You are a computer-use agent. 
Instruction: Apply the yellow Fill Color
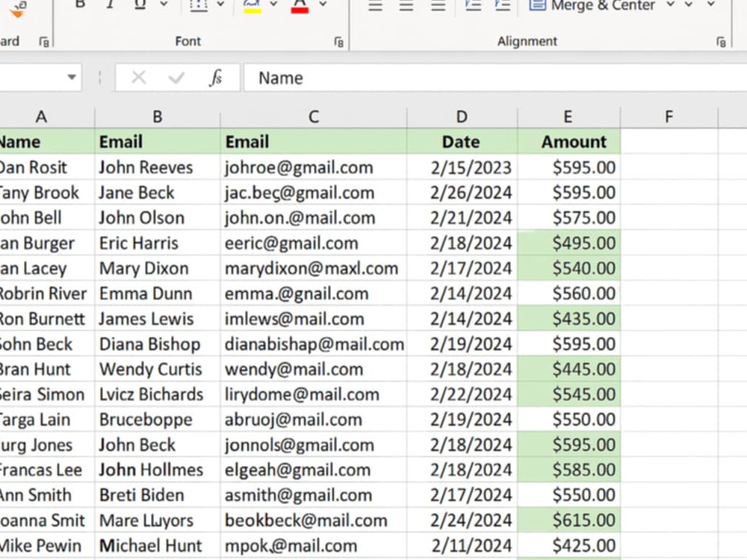click(252, 6)
